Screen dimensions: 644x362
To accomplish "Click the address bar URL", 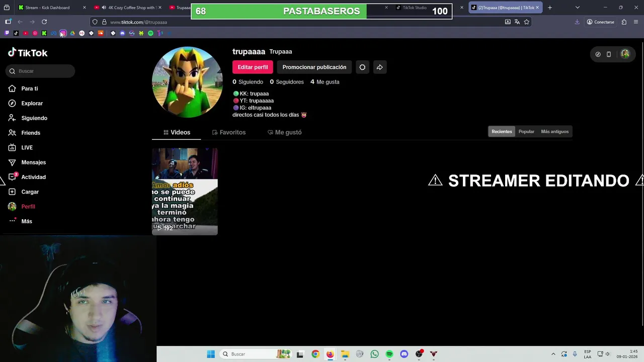I will (x=138, y=22).
